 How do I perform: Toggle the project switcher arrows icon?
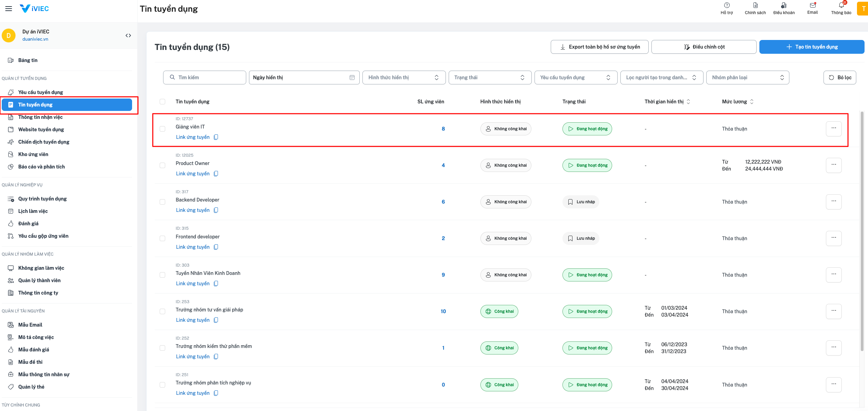point(128,35)
